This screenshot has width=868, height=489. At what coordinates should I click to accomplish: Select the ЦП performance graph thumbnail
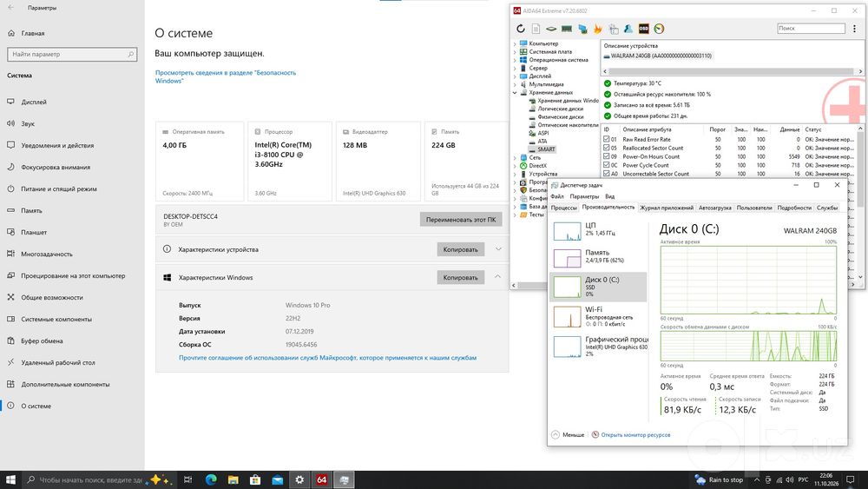[568, 231]
